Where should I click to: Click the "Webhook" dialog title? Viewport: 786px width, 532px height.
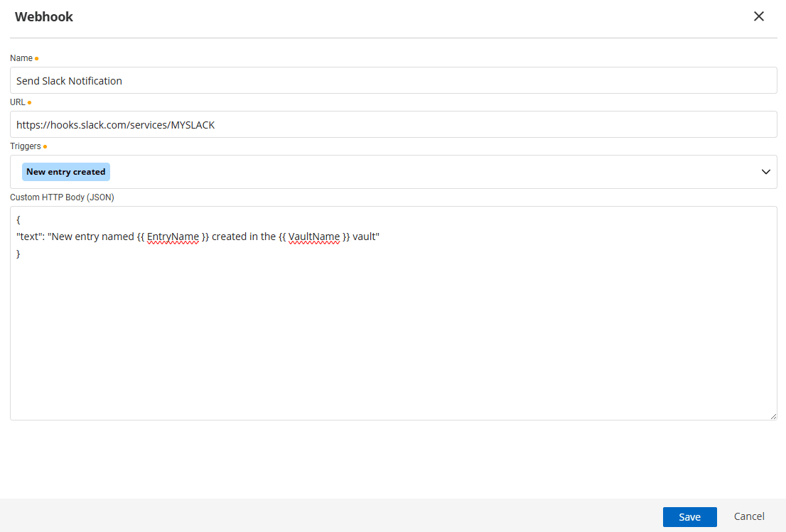pyautogui.click(x=44, y=16)
